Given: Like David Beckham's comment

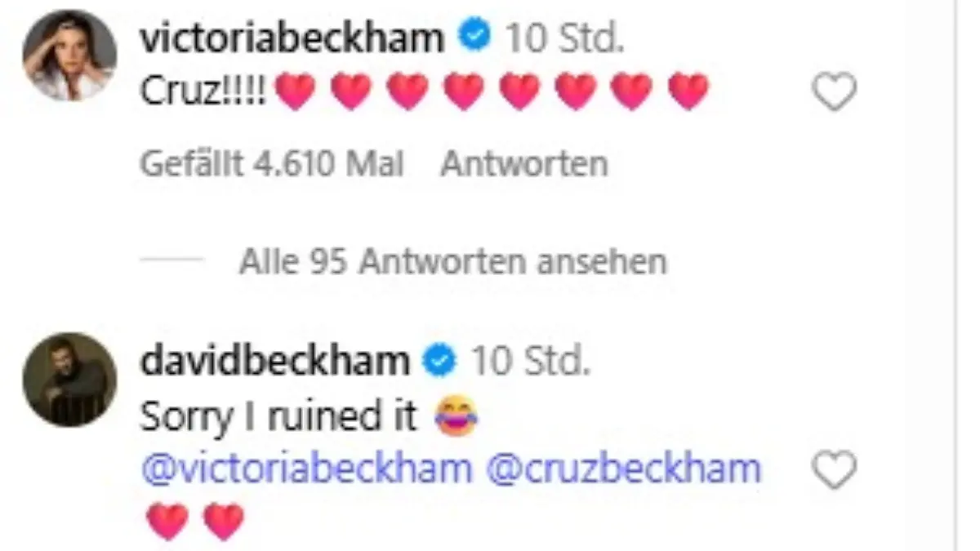Looking at the screenshot, I should tap(835, 469).
